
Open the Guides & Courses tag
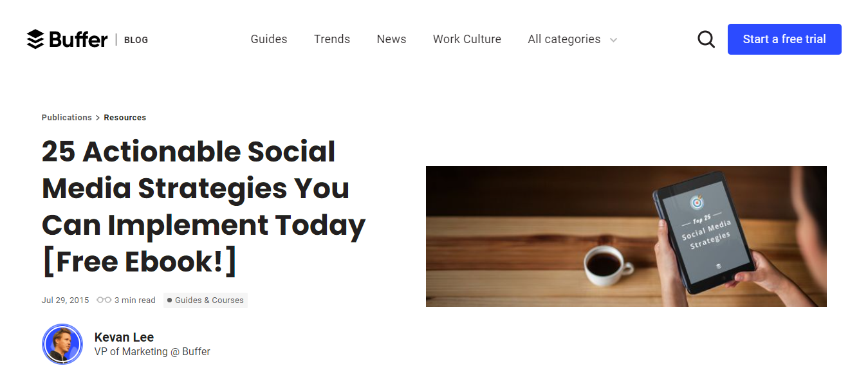pos(205,300)
